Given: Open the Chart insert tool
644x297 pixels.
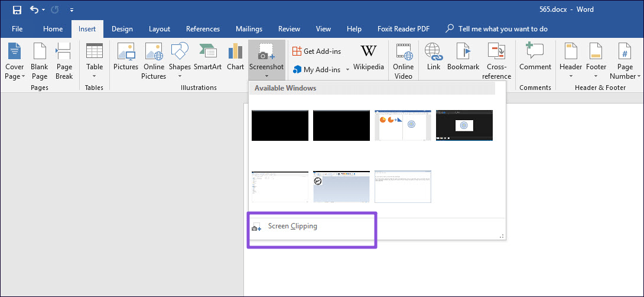Looking at the screenshot, I should (x=235, y=59).
